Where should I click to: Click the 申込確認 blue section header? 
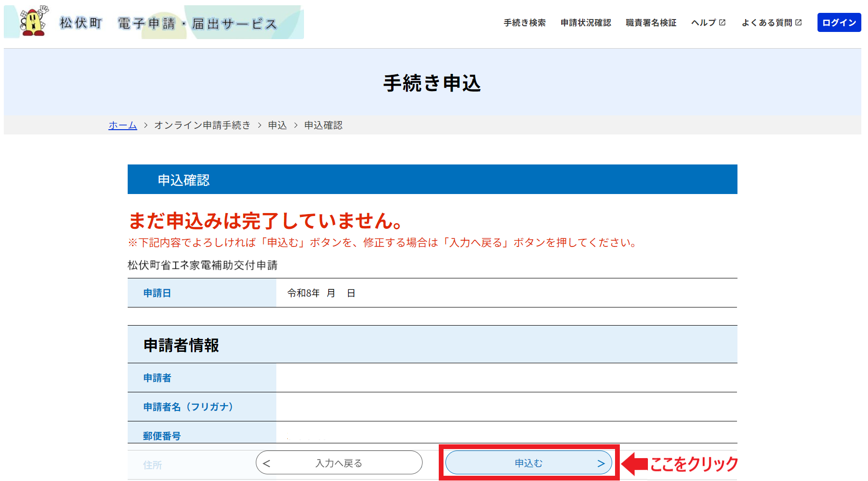point(432,179)
